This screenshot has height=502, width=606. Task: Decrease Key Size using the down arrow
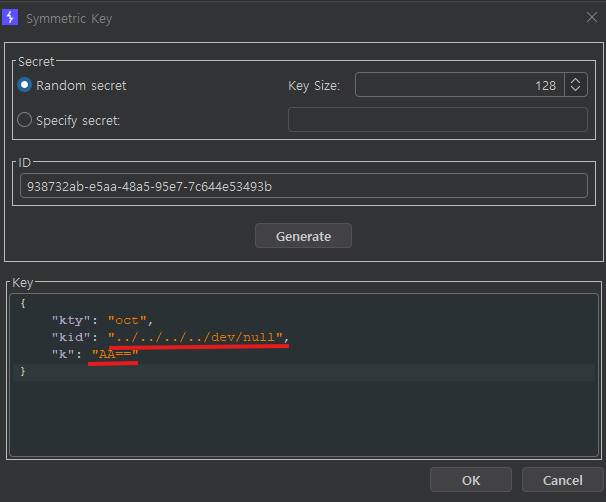pos(576,90)
